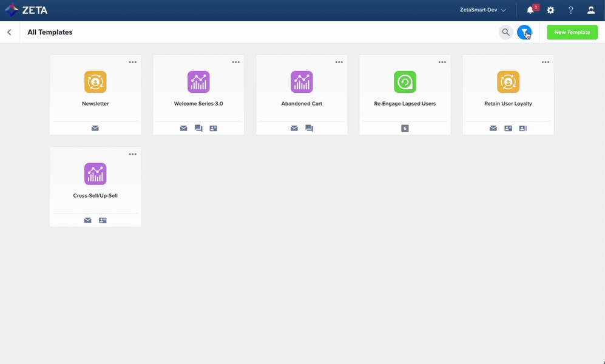Click the Cross-Sell/Up-Sell template icon

(95, 173)
